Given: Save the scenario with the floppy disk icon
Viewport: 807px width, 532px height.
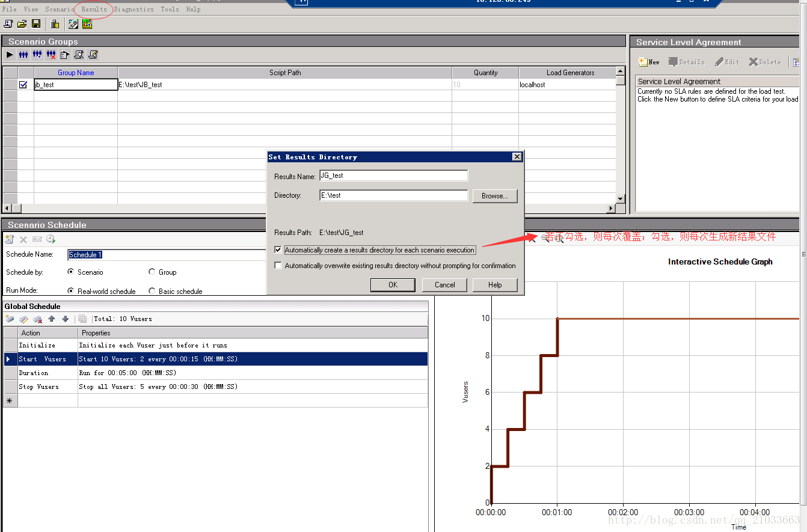Looking at the screenshot, I should (36, 24).
